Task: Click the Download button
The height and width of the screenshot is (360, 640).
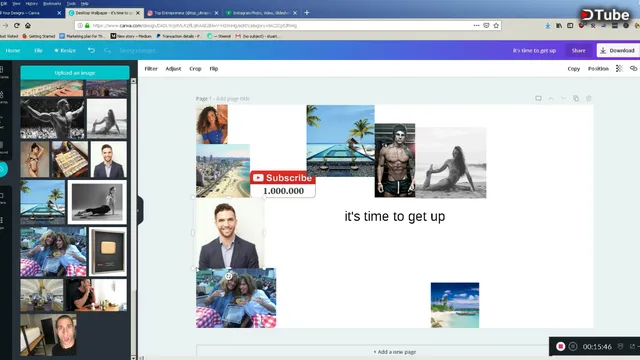Action: 618,51
